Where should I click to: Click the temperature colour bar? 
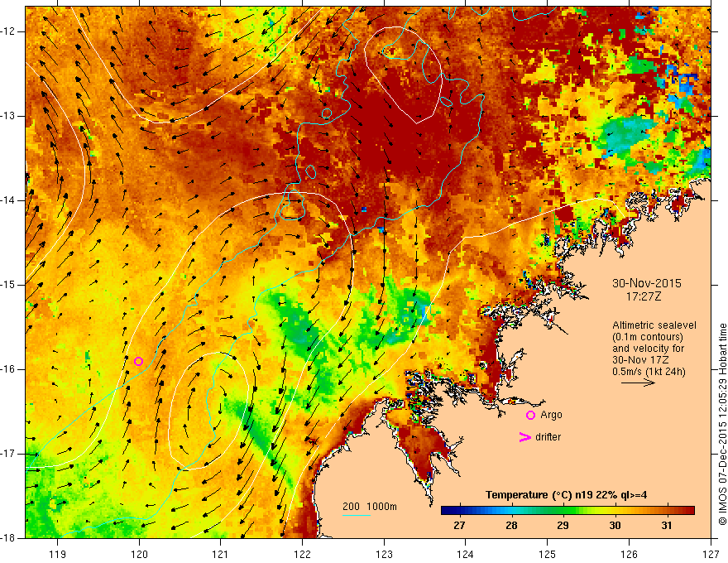coord(568,511)
